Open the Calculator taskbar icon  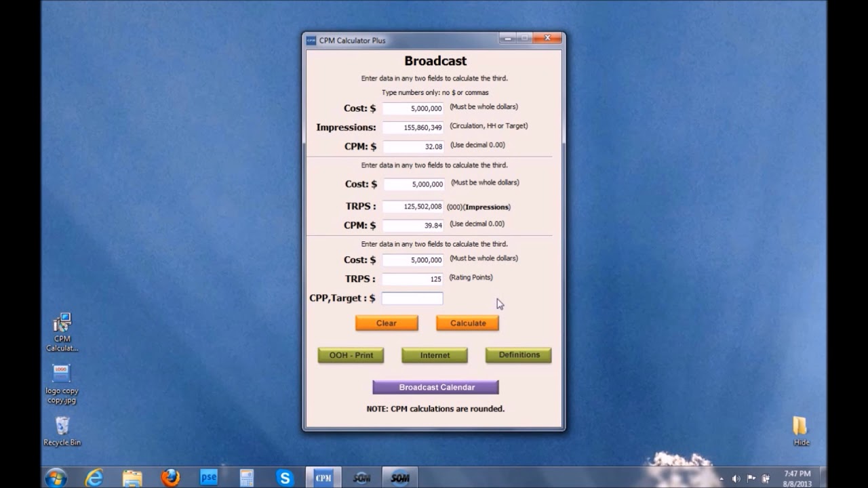(x=246, y=478)
